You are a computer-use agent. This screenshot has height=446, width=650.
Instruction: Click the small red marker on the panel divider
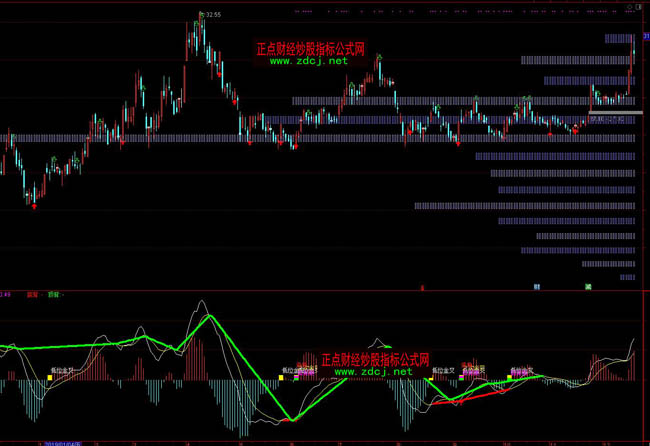pyautogui.click(x=421, y=287)
